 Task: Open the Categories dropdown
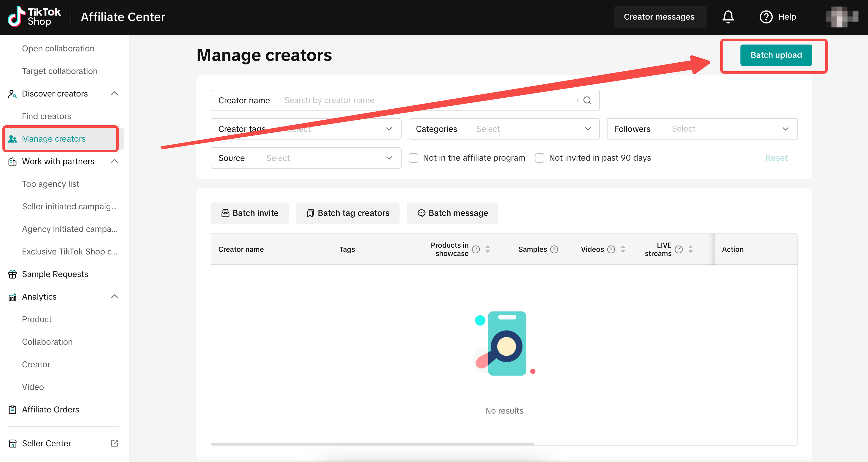tap(504, 129)
